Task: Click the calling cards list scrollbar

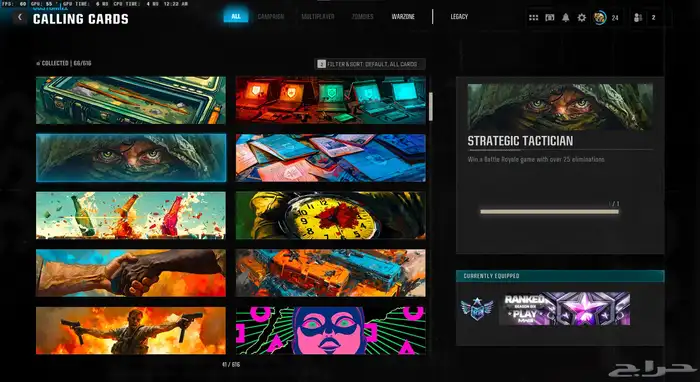Action: tap(431, 107)
